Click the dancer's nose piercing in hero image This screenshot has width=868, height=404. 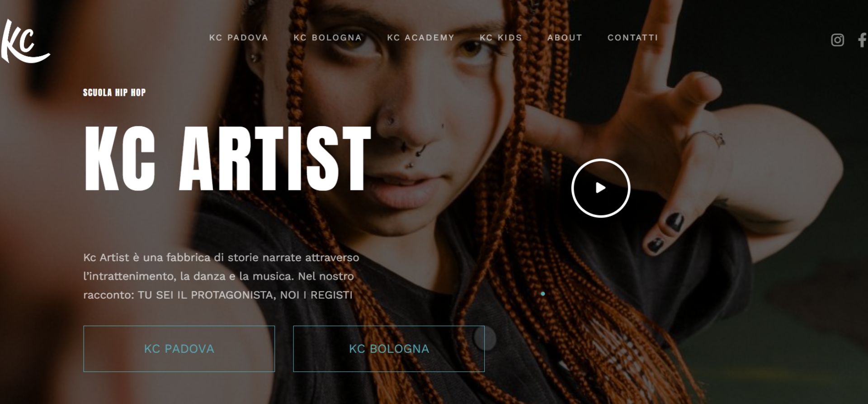tap(391, 120)
